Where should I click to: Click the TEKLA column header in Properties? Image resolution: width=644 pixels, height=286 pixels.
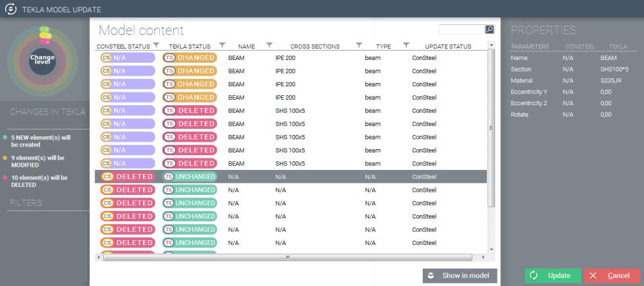[618, 47]
